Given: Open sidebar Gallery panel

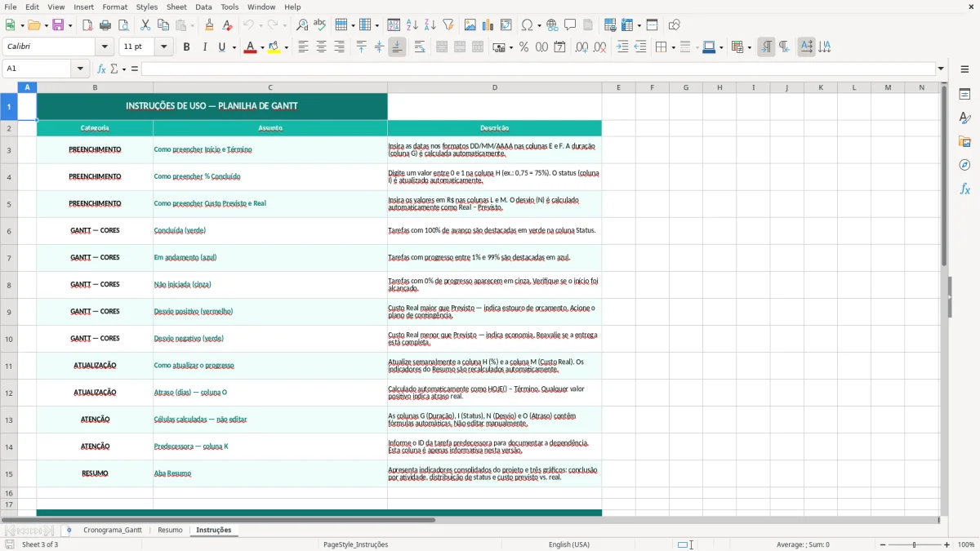Looking at the screenshot, I should point(964,142).
